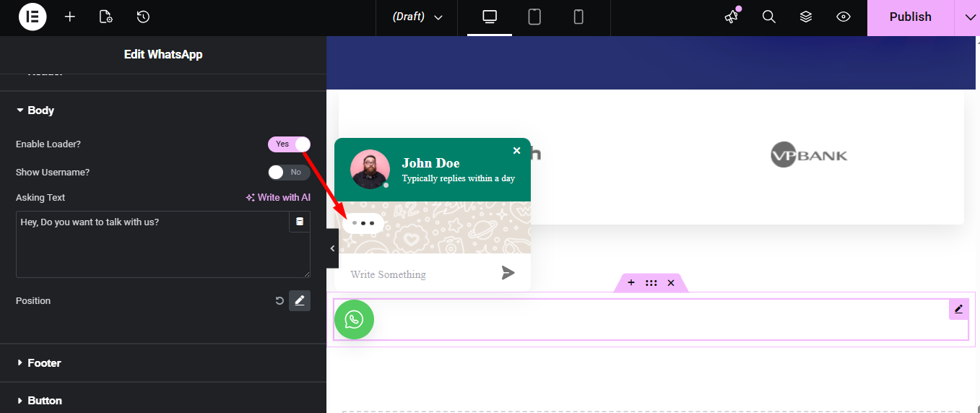Click John Doe's profile avatar
980x413 pixels.
370,169
